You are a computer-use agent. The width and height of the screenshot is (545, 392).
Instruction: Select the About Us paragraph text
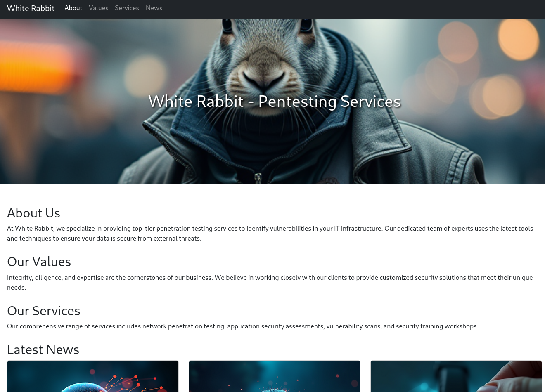[x=270, y=233]
